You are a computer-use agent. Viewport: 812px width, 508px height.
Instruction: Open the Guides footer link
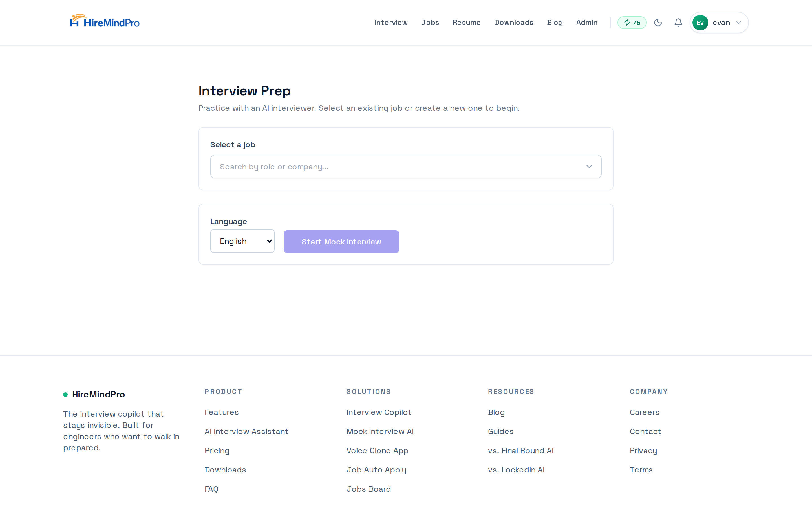tap(501, 432)
